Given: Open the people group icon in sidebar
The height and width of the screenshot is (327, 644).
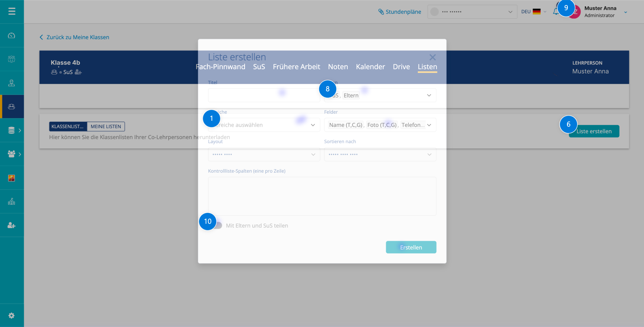Looking at the screenshot, I should pyautogui.click(x=11, y=154).
